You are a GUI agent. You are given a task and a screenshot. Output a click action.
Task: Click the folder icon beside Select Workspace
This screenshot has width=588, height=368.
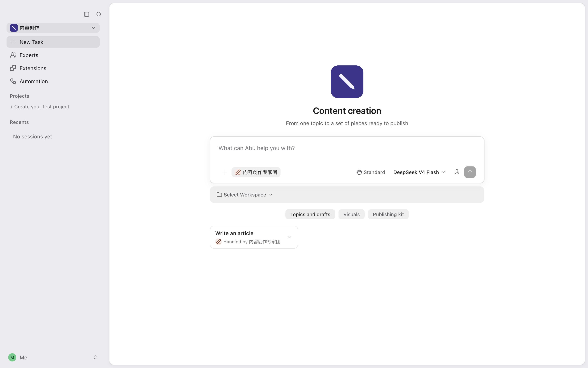pyautogui.click(x=219, y=194)
